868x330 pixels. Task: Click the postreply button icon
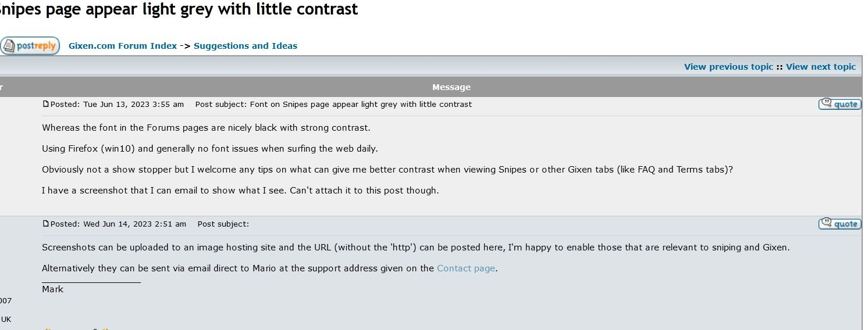(x=30, y=46)
